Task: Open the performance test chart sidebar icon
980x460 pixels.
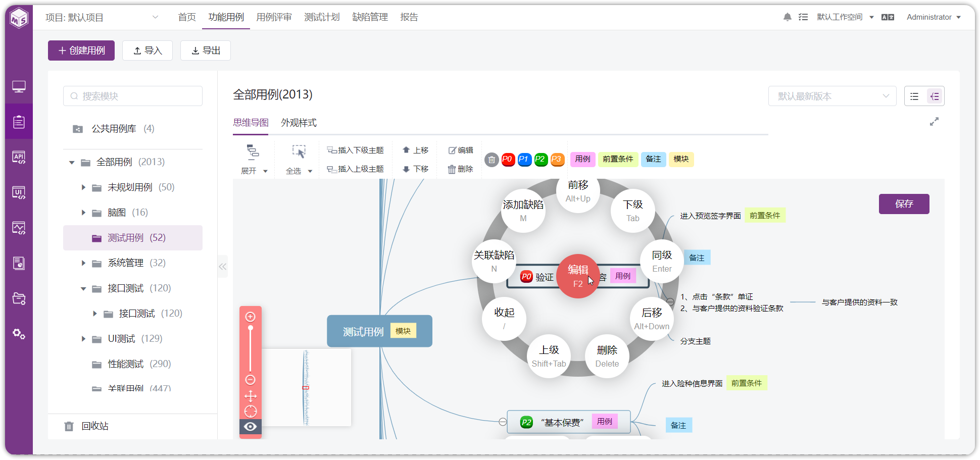Action: [x=19, y=228]
